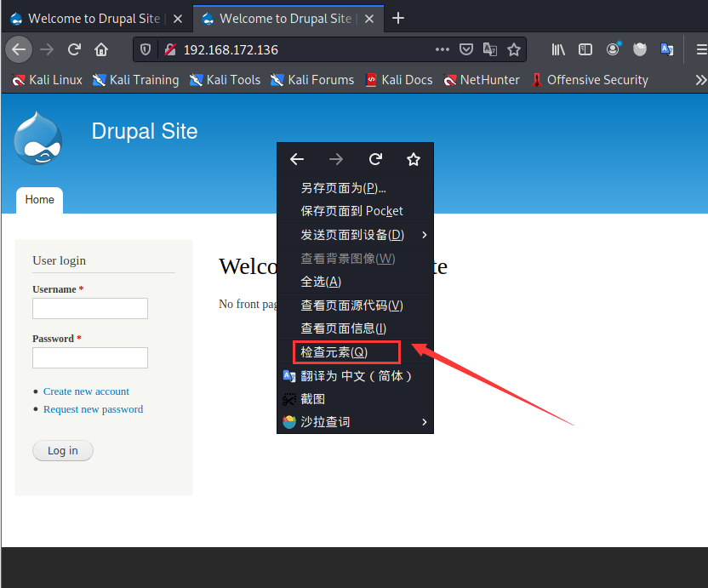Click the tracking protection shield icon
708x588 pixels.
pos(146,49)
